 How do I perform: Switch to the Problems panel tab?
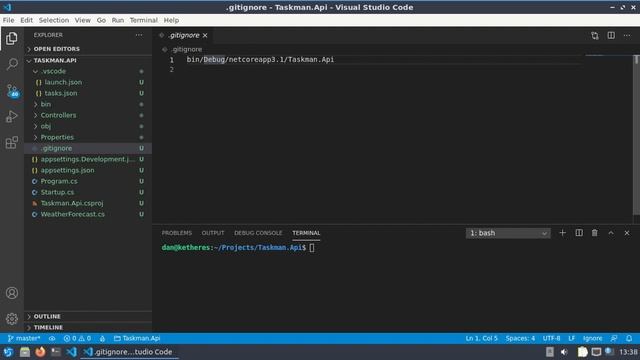pyautogui.click(x=177, y=233)
